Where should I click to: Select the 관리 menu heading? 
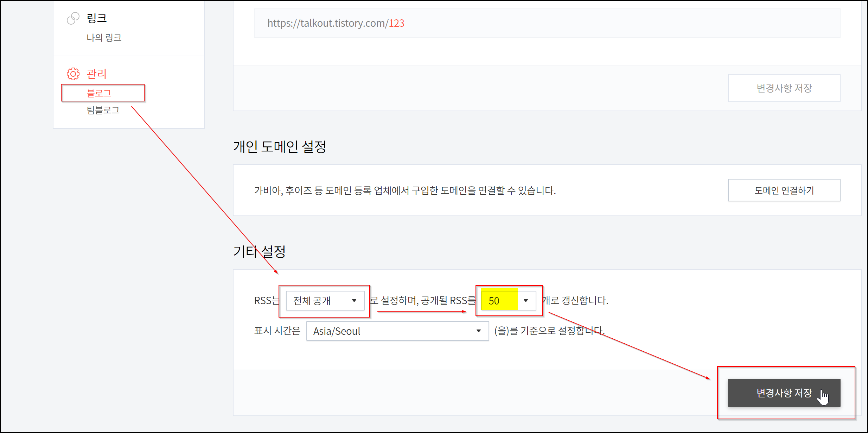click(96, 74)
